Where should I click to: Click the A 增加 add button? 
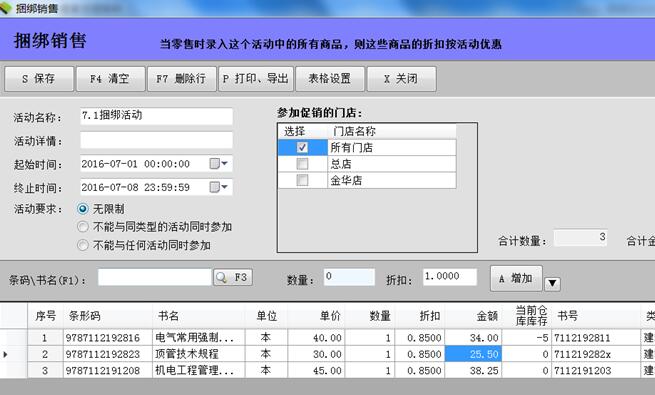point(516,278)
